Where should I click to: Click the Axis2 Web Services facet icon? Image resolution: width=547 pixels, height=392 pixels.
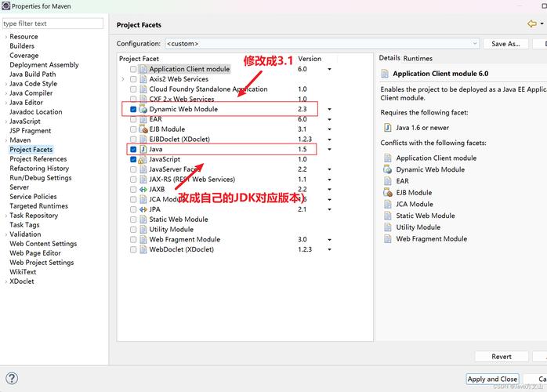pyautogui.click(x=143, y=79)
